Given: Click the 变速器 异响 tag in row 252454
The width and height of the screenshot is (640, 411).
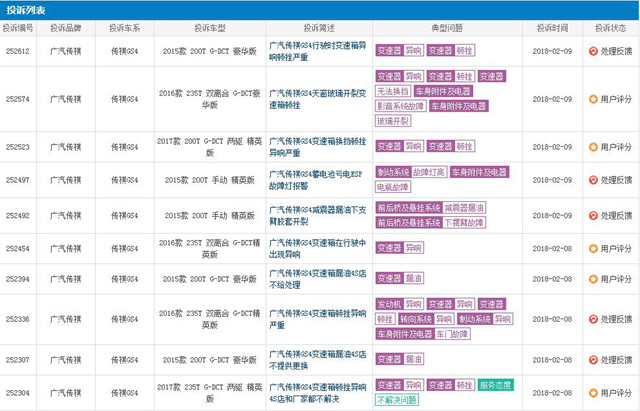Looking at the screenshot, I should [x=400, y=248].
